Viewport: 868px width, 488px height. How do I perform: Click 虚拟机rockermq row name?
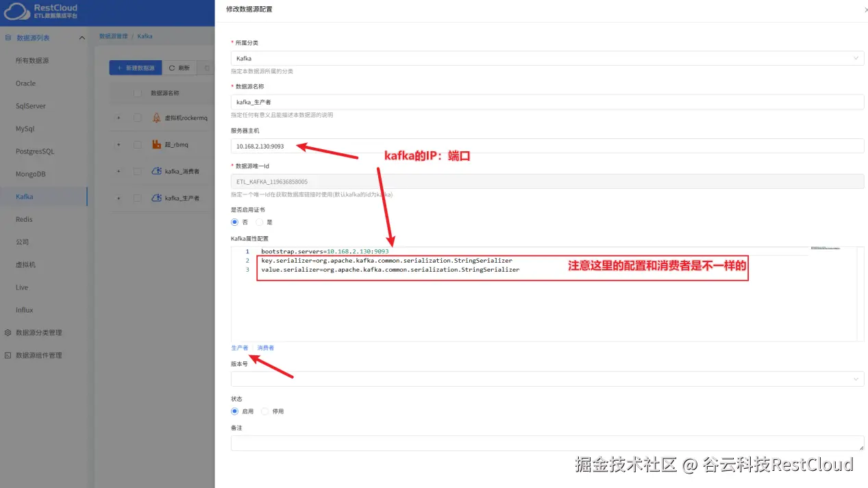186,118
